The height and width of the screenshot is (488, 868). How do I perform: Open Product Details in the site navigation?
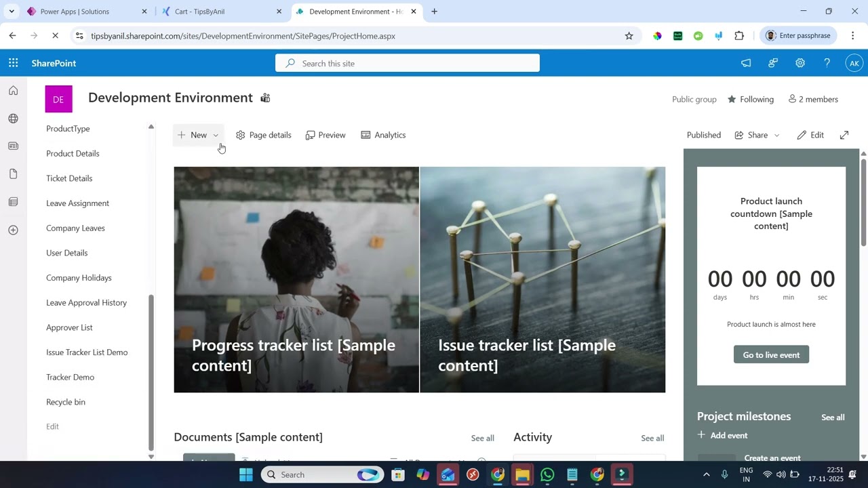pos(73,153)
